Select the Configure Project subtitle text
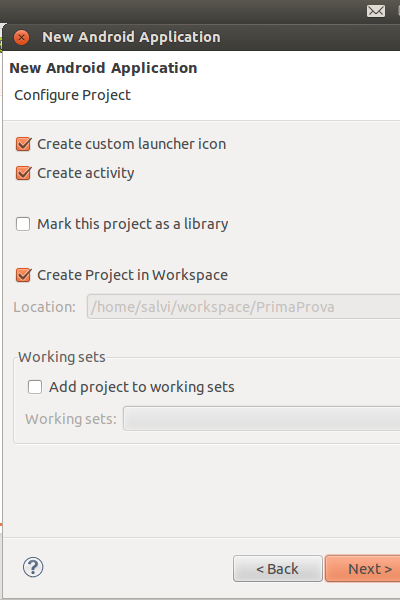The image size is (400, 600). pyautogui.click(x=72, y=95)
